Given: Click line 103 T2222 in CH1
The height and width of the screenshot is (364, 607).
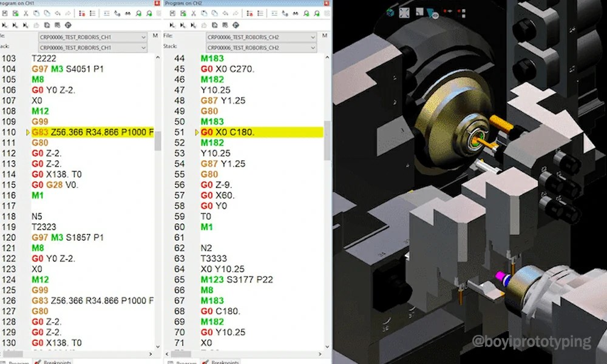Looking at the screenshot, I should click(44, 58).
